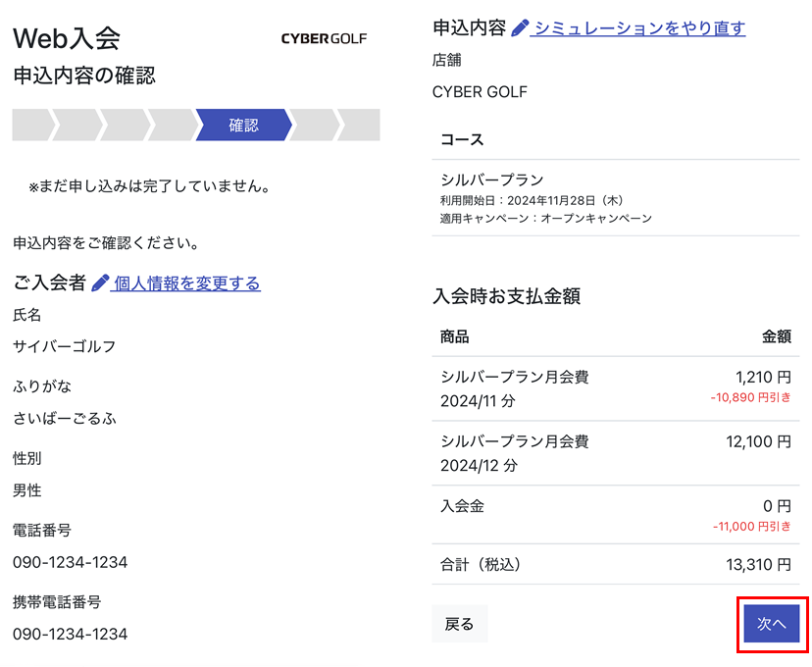Click the pencil icon beside ご入会者
Viewport: 812px width, 667px height.
[100, 283]
